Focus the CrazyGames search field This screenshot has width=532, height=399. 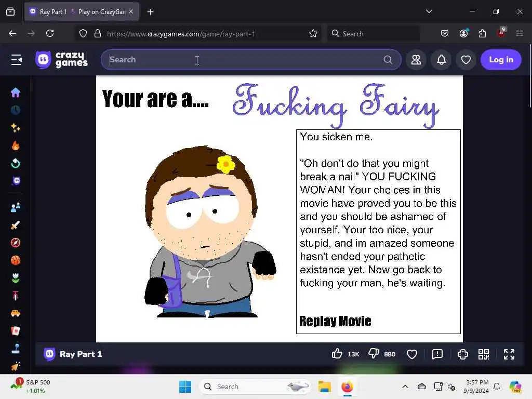point(251,60)
